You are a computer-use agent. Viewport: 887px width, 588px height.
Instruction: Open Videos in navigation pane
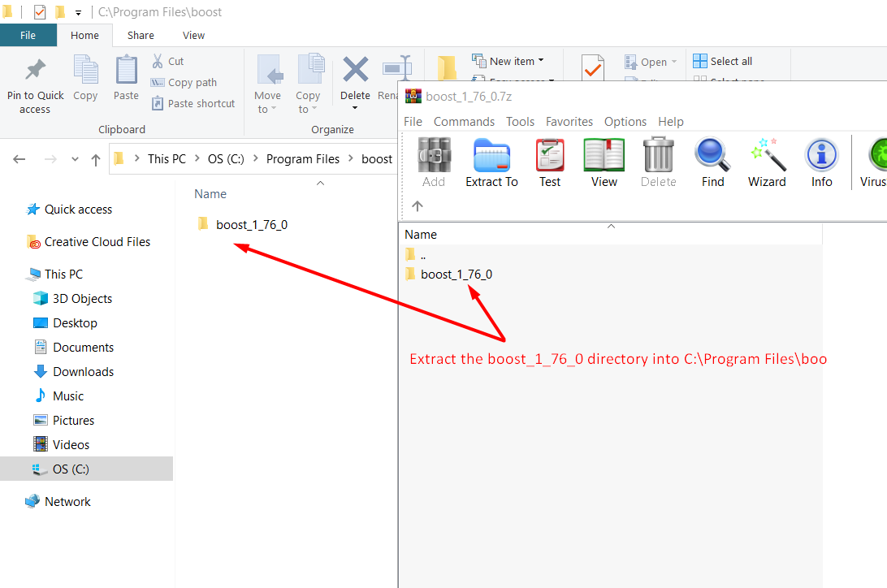tap(62, 444)
